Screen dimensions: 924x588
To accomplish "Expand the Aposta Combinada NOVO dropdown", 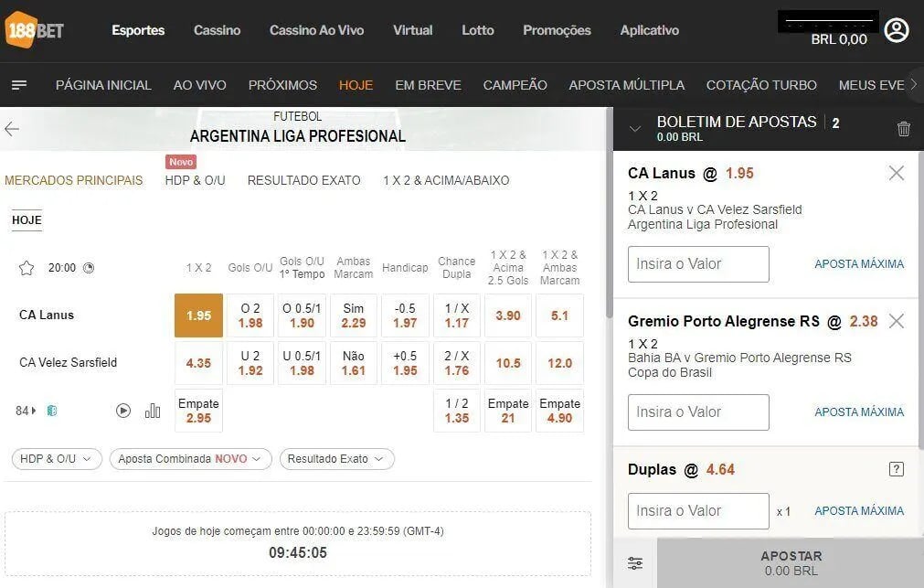I will tap(190, 459).
